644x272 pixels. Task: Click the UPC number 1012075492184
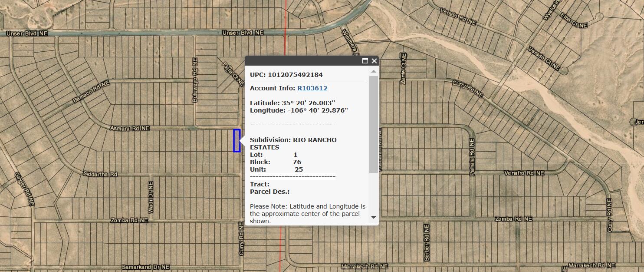(x=295, y=75)
